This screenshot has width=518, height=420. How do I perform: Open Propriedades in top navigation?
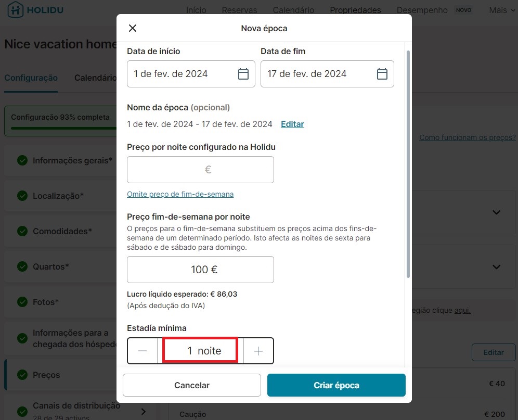pos(355,10)
